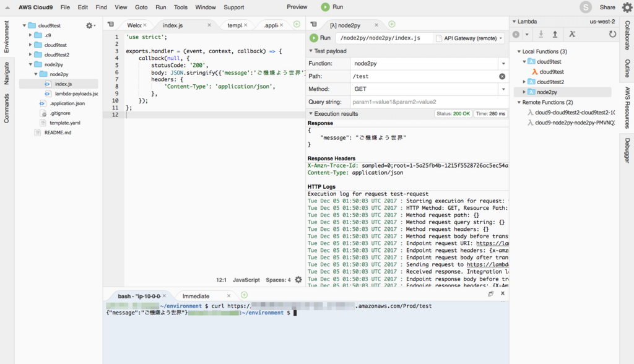The width and height of the screenshot is (634, 364).
Task: Open the environment tree settings gear
Action: tap(89, 25)
